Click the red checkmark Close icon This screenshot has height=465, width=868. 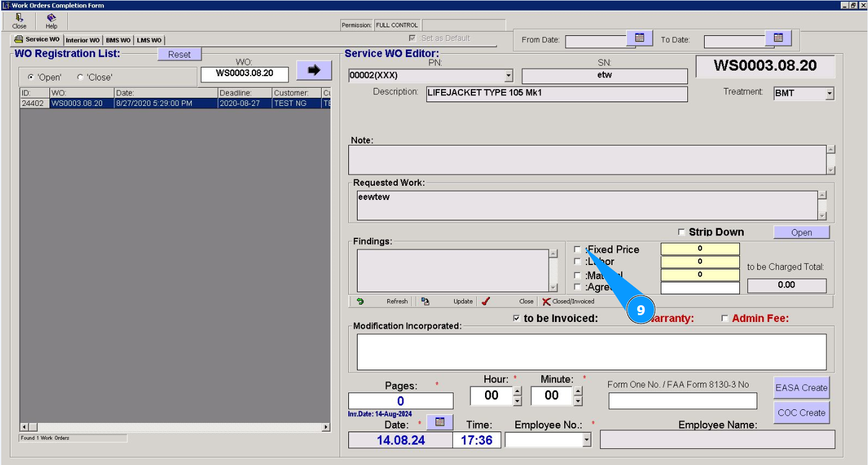pyautogui.click(x=486, y=302)
